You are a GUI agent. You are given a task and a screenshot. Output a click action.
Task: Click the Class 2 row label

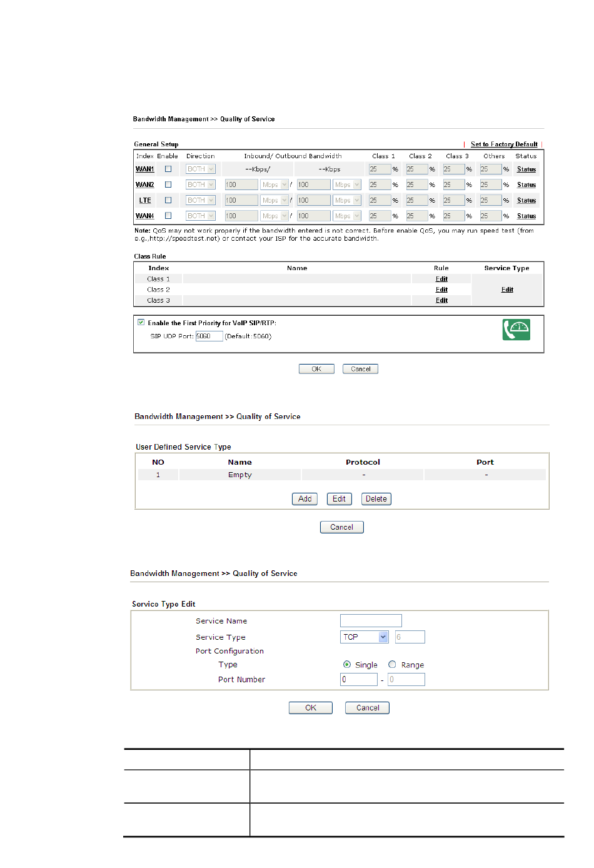(158, 290)
